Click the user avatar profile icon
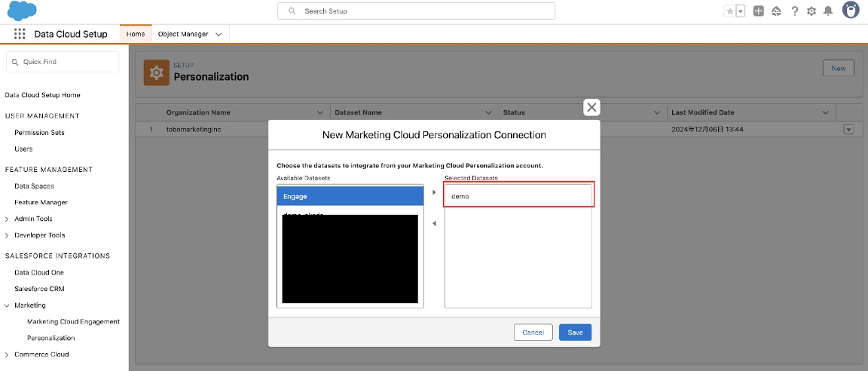The width and height of the screenshot is (868, 371). pyautogui.click(x=851, y=11)
